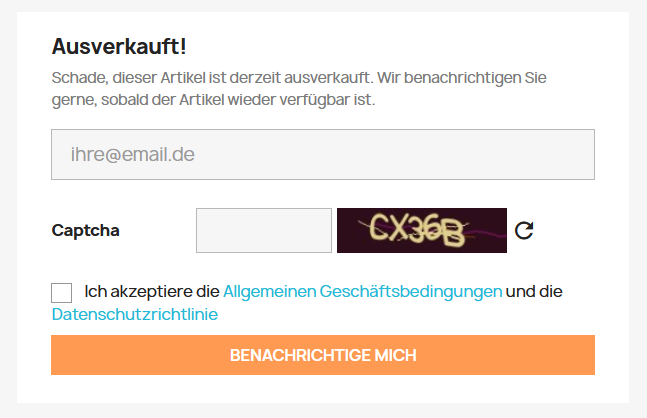The image size is (647, 418).
Task: Focus the ihre@email.de email field
Action: (x=323, y=155)
